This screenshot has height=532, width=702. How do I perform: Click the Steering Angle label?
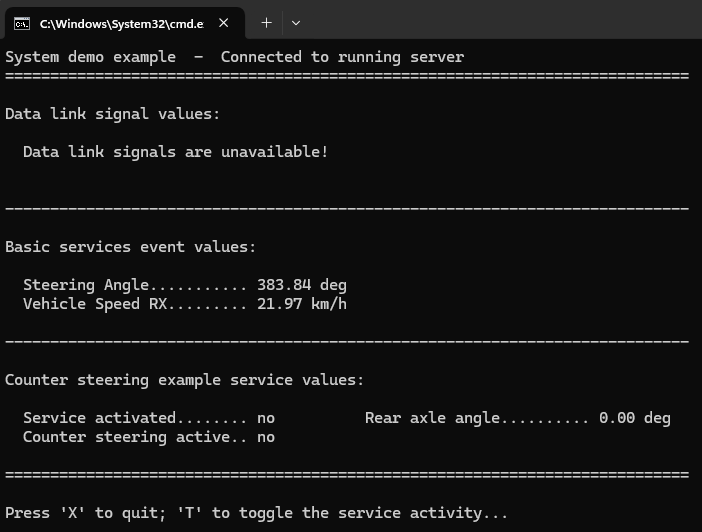(x=73, y=285)
